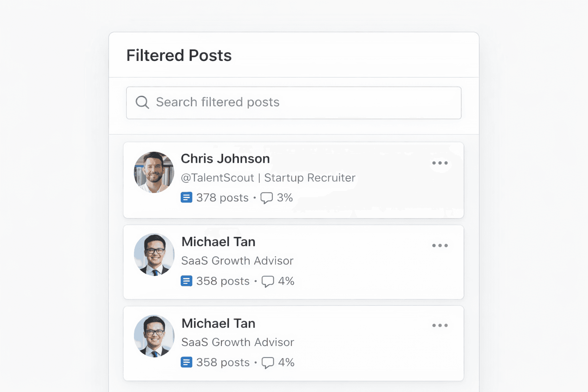Open the bottom Michael Tan card's options menu
Screen dimensions: 588x392
pyautogui.click(x=440, y=325)
